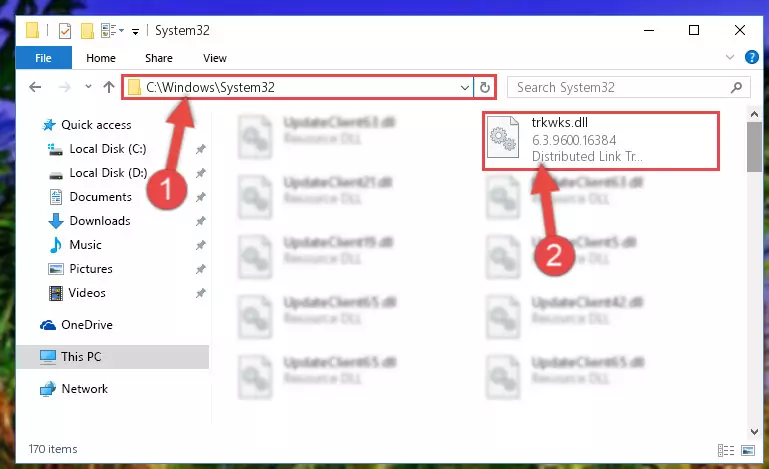Go up one folder level
Image resolution: width=769 pixels, height=469 pixels.
(109, 87)
